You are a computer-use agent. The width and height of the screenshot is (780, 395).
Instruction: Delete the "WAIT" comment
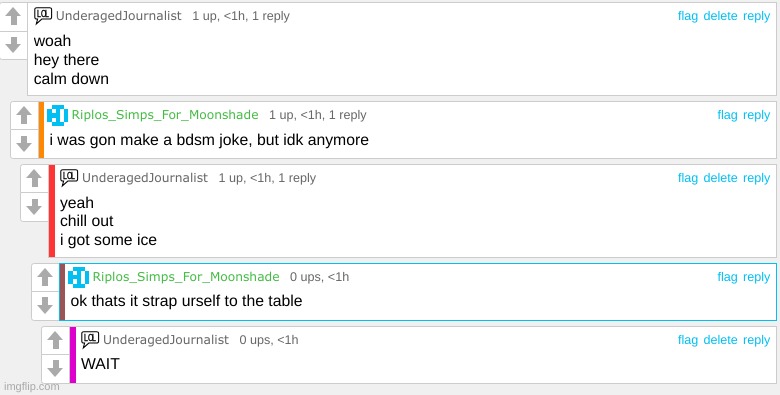pos(720,340)
